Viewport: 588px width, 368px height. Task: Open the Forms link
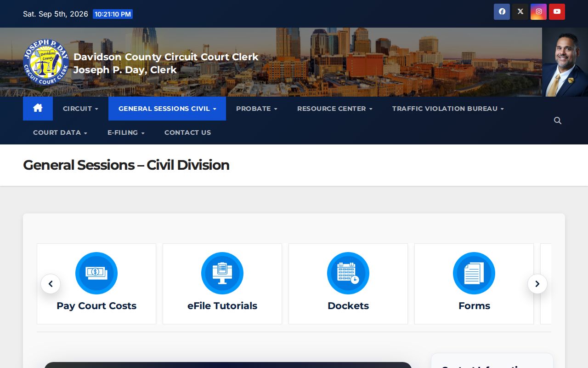pos(474,306)
